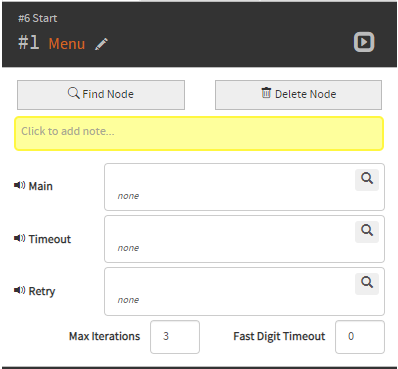Click the Max Iterations input box
The width and height of the screenshot is (398, 369).
(x=175, y=337)
